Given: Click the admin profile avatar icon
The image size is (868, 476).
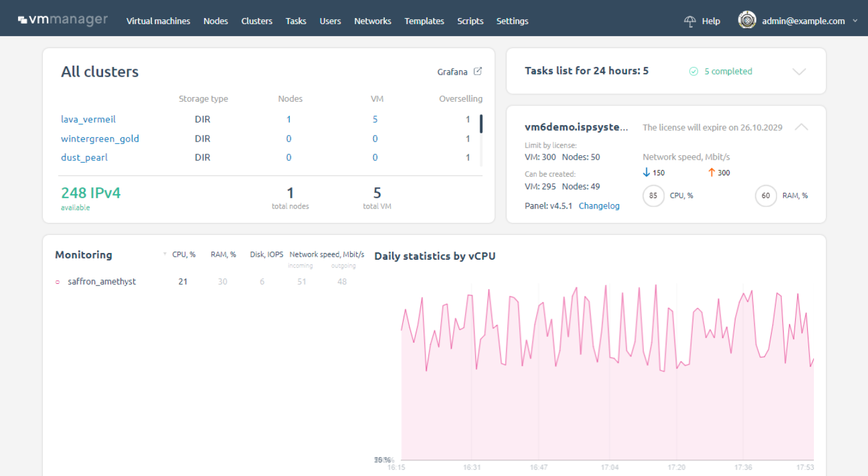Looking at the screenshot, I should [747, 19].
